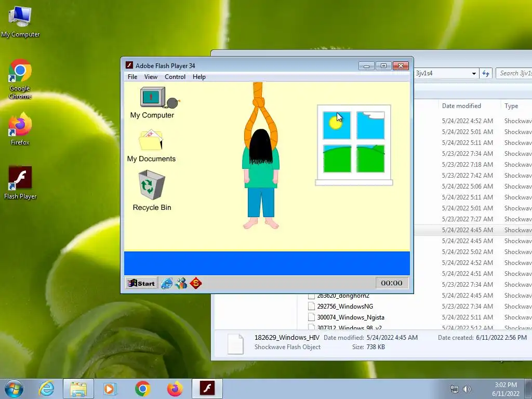Open Google Chrome desktop shortcut
This screenshot has height=399, width=532.
[x=20, y=79]
